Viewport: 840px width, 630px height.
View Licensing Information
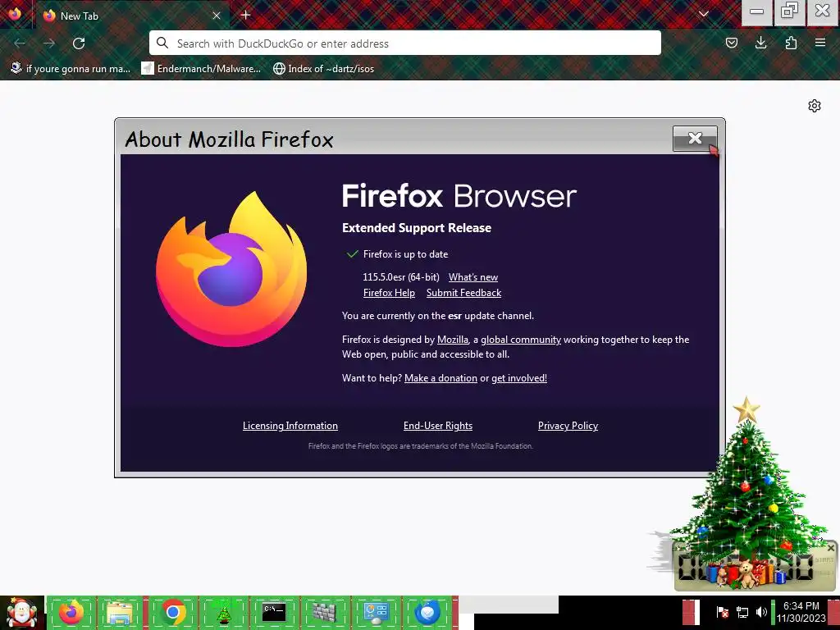pyautogui.click(x=290, y=426)
